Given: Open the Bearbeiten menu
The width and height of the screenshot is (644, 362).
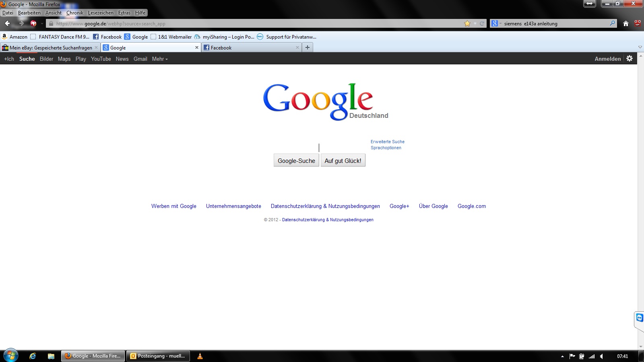Looking at the screenshot, I should tap(29, 13).
